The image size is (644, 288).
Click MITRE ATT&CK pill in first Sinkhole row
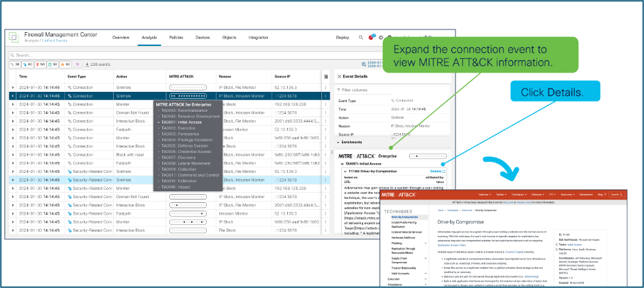(188, 88)
